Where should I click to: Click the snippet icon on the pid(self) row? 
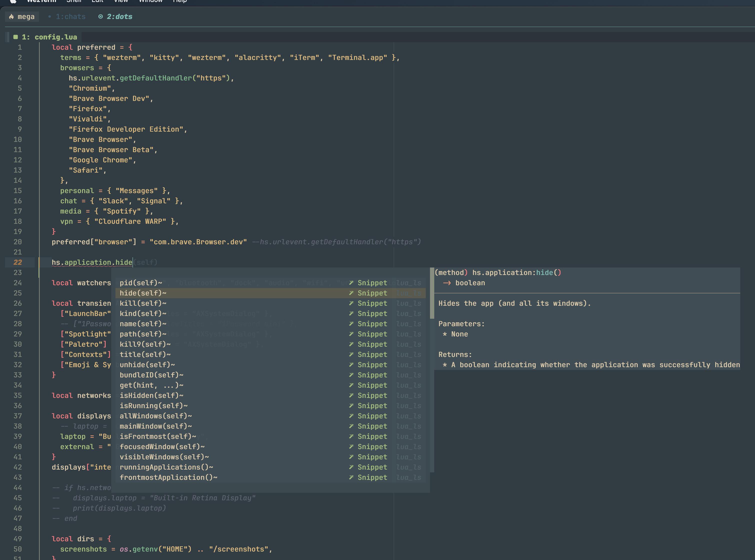(x=351, y=283)
